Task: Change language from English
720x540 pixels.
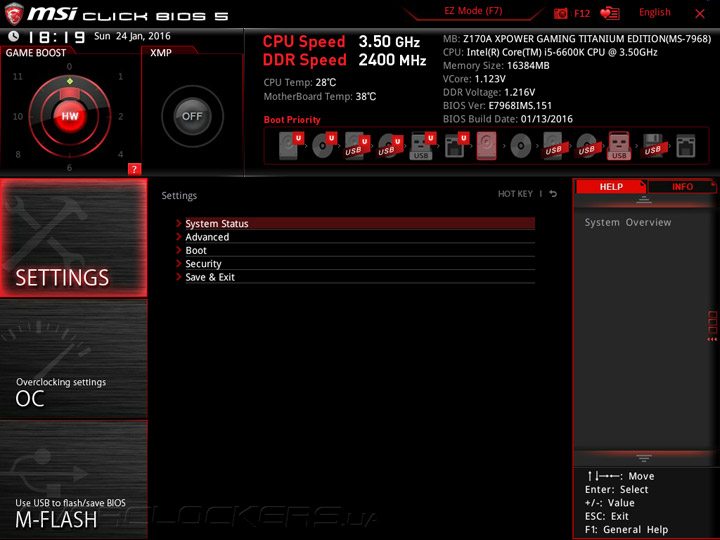Action: pyautogui.click(x=654, y=12)
